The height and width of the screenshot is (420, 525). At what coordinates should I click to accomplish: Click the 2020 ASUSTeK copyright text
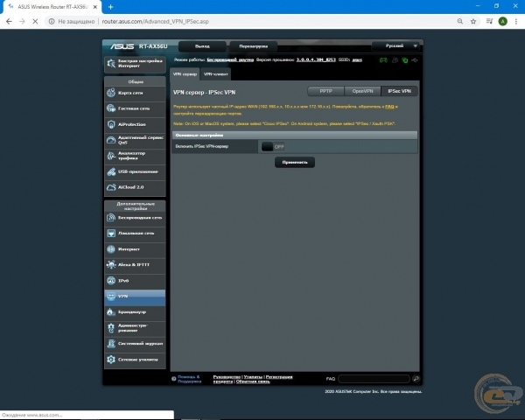(x=374, y=391)
